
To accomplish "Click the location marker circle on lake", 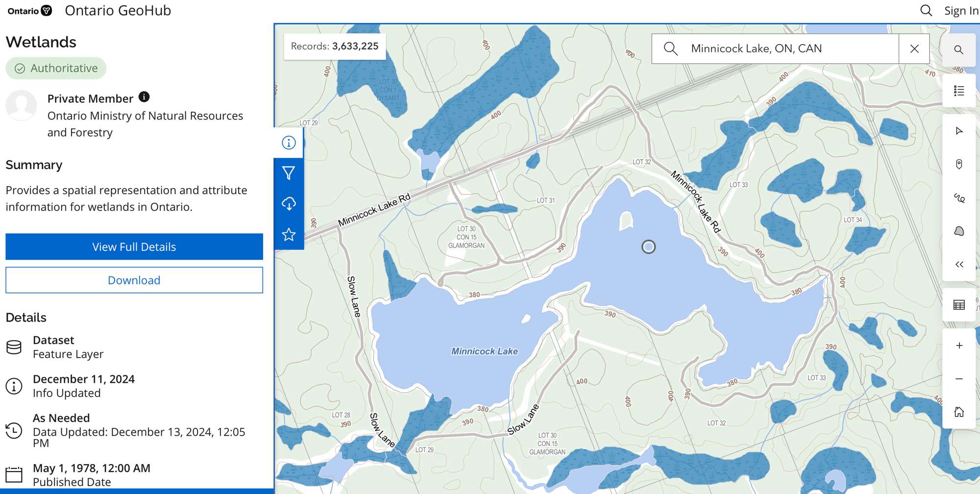I will click(x=648, y=247).
